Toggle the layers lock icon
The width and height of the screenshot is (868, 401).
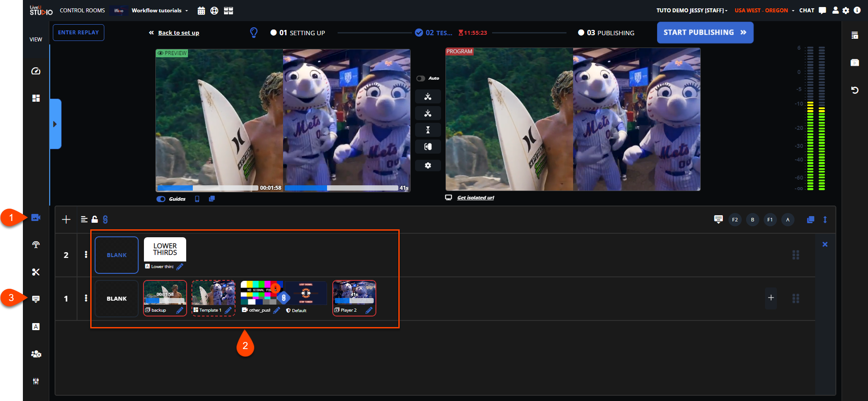95,219
